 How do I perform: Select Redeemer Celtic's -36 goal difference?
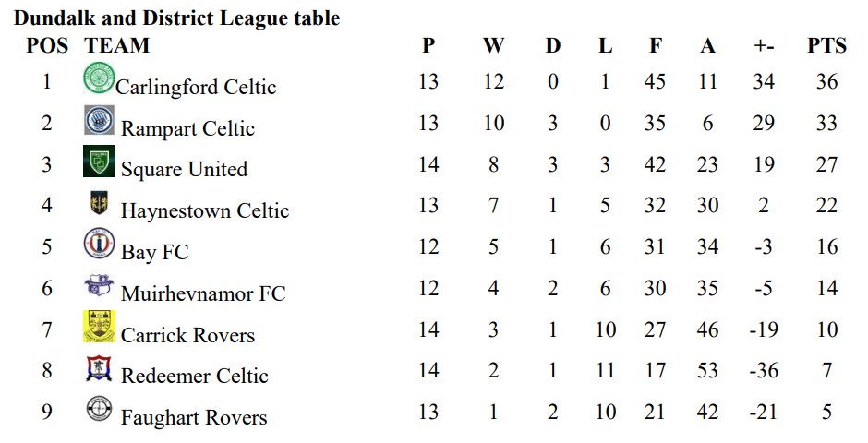(764, 370)
